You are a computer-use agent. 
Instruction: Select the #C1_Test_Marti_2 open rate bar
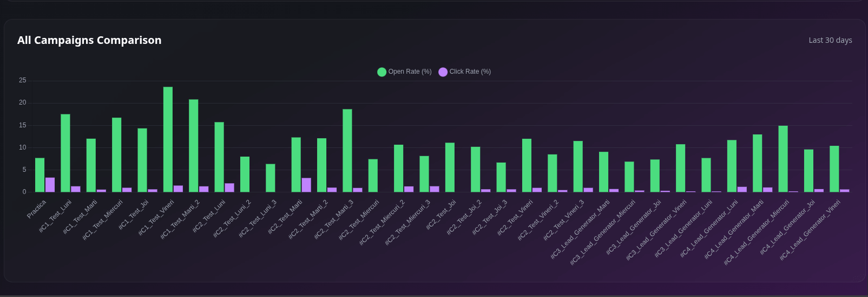(x=193, y=145)
